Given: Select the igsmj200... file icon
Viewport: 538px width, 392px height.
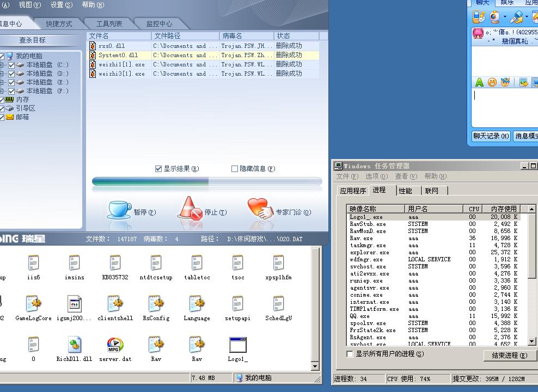Looking at the screenshot, I should [75, 304].
